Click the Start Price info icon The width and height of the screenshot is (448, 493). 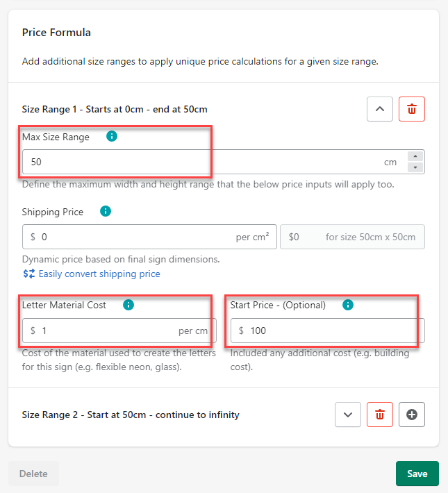pos(348,305)
